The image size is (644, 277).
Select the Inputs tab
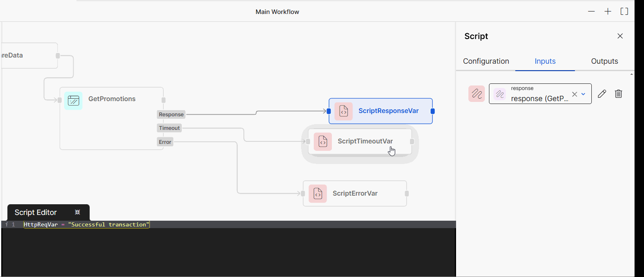coord(544,61)
